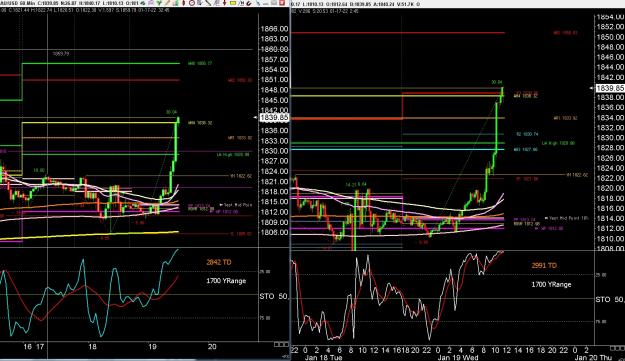Click the STO 50 label on left panel

pos(273,296)
